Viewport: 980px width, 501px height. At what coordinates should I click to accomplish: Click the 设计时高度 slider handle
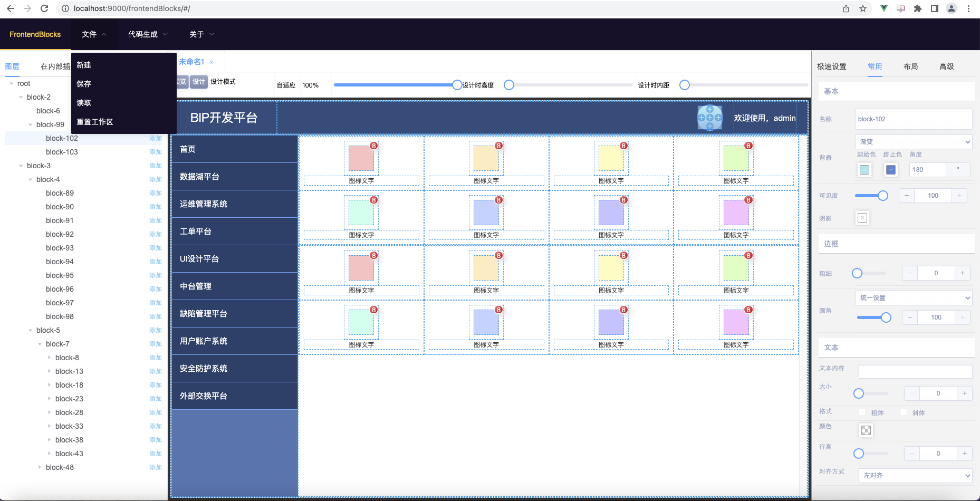point(509,85)
